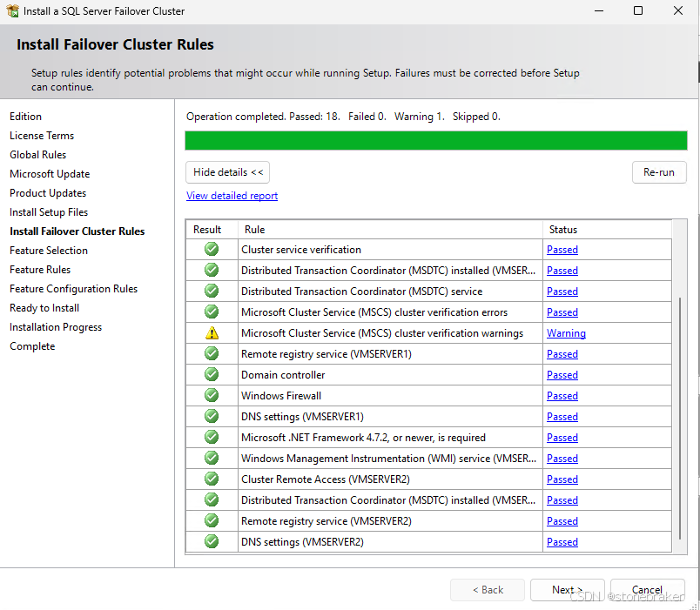700x610 pixels.
Task: Click the Rule column header
Action: coord(390,230)
